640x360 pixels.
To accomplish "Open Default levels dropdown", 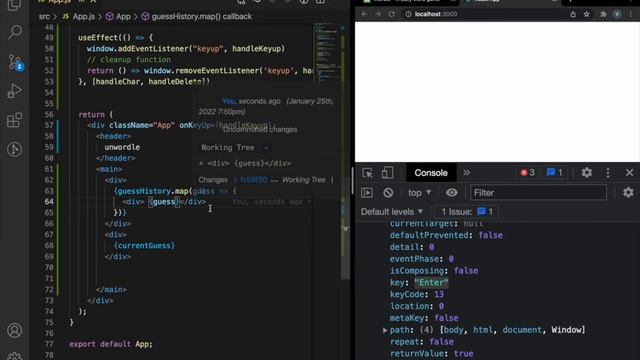I will (392, 212).
